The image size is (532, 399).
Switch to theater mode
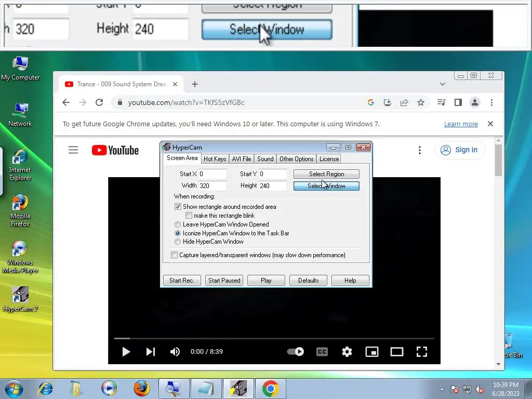tap(396, 352)
